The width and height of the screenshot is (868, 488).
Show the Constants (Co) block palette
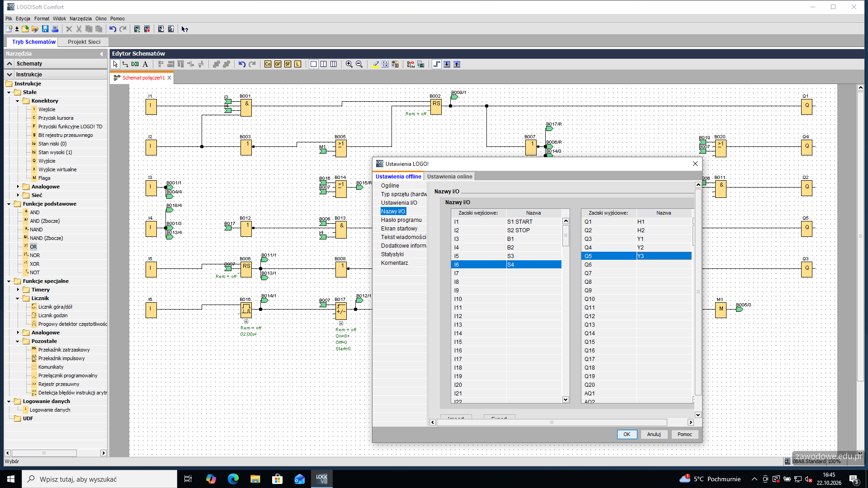coord(268,64)
